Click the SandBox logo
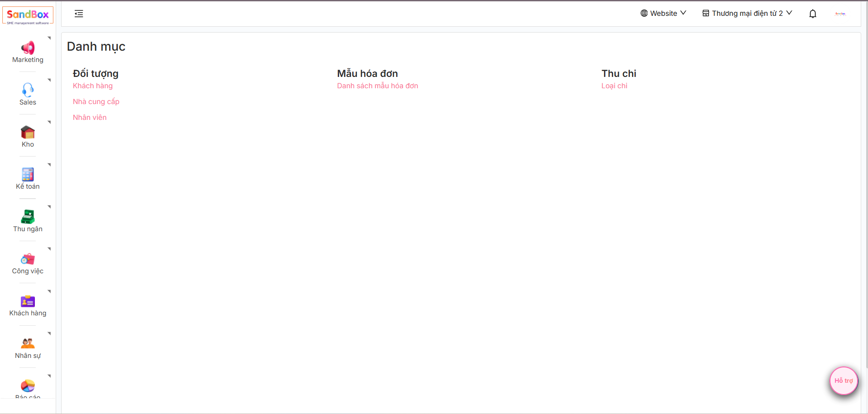868x414 pixels. tap(28, 15)
